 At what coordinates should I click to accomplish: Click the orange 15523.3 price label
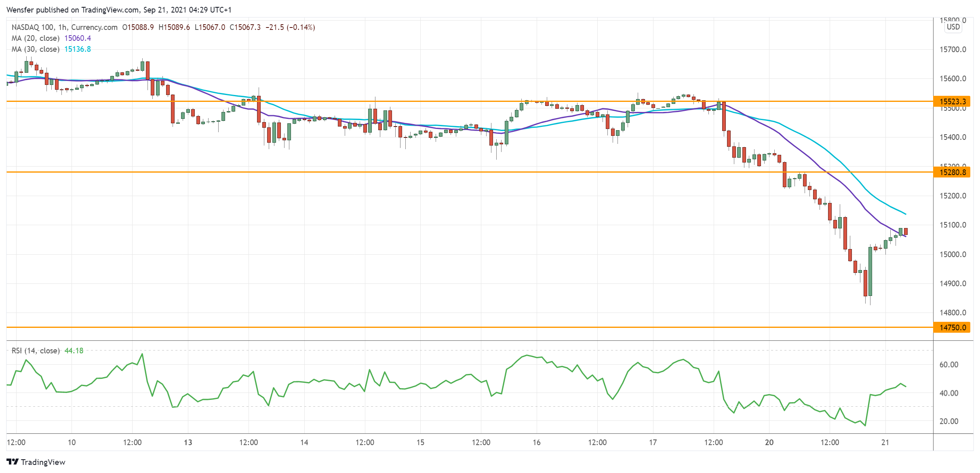[x=952, y=101]
